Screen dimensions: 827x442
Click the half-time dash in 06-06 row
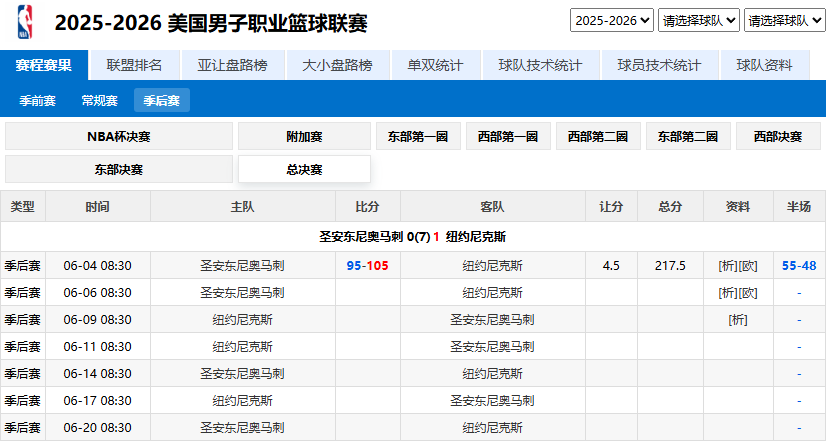coord(799,293)
